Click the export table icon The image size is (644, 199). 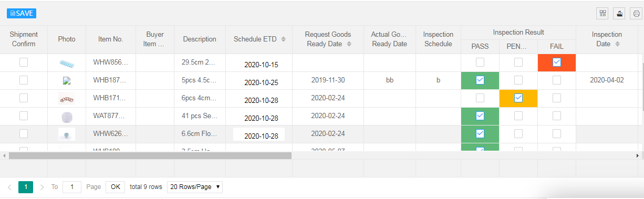[620, 14]
